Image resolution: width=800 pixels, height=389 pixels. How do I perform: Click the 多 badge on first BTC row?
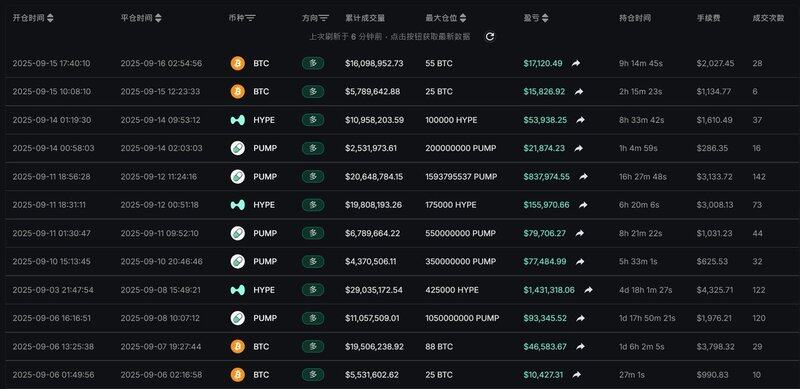pyautogui.click(x=313, y=63)
